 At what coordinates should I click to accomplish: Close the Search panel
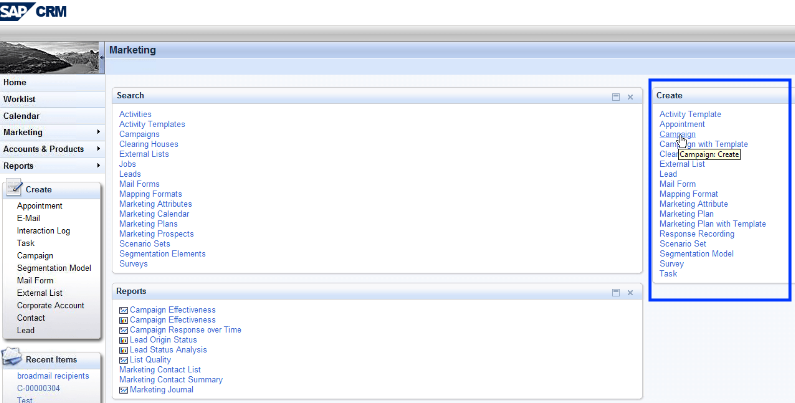coord(630,96)
